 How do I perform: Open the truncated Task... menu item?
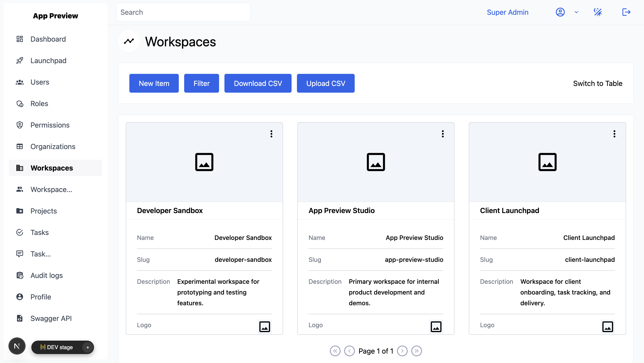55,254
